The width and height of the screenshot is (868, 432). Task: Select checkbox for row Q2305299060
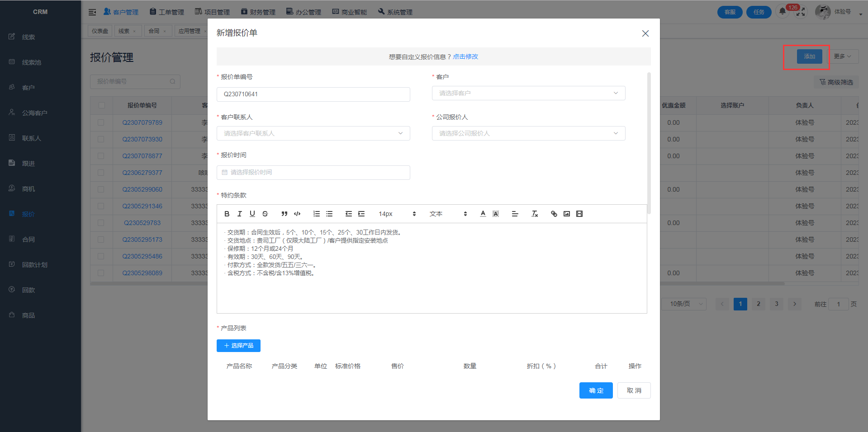pos(101,189)
